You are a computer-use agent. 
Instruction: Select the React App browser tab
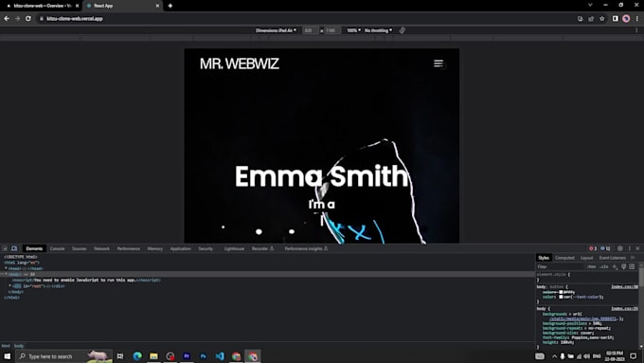pyautogui.click(x=121, y=6)
